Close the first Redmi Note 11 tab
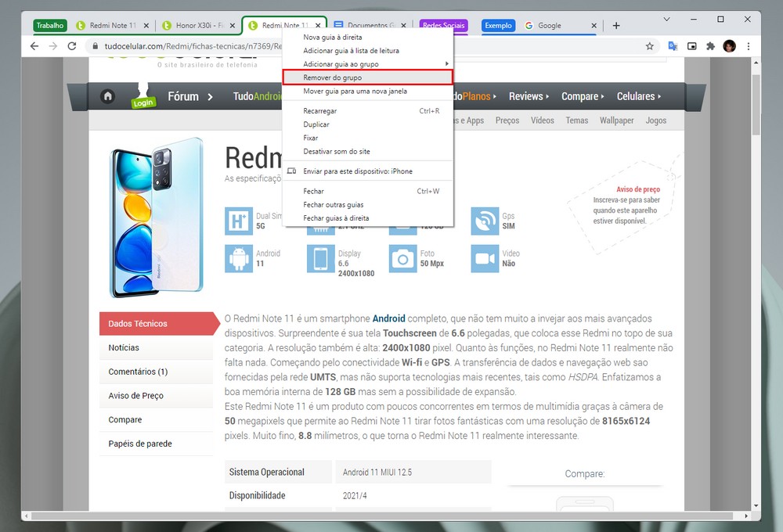Viewport: 783px width, 532px height. pos(146,26)
